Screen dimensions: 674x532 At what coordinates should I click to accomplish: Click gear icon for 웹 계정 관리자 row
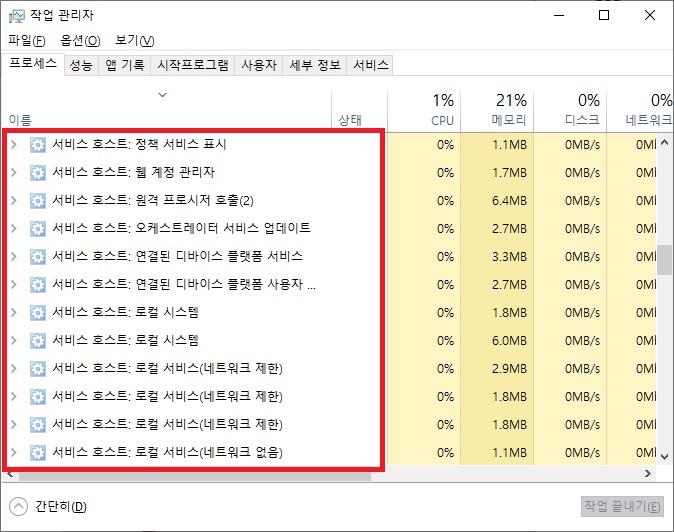38,173
